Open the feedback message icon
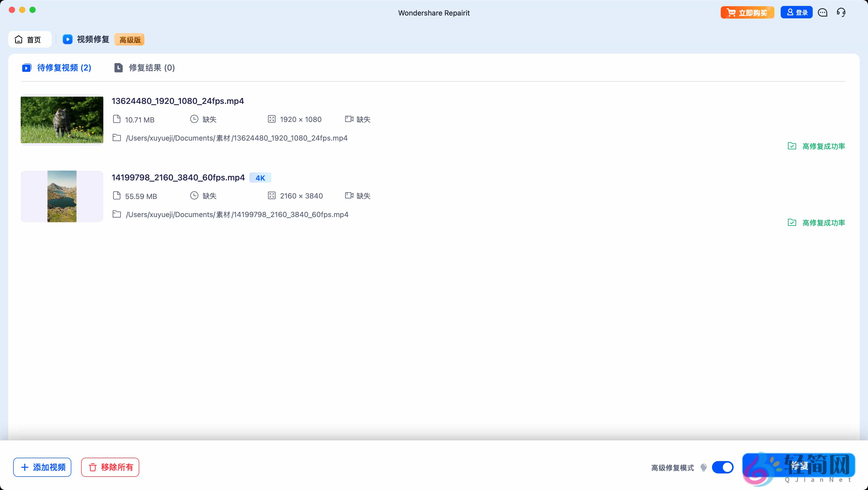 823,13
